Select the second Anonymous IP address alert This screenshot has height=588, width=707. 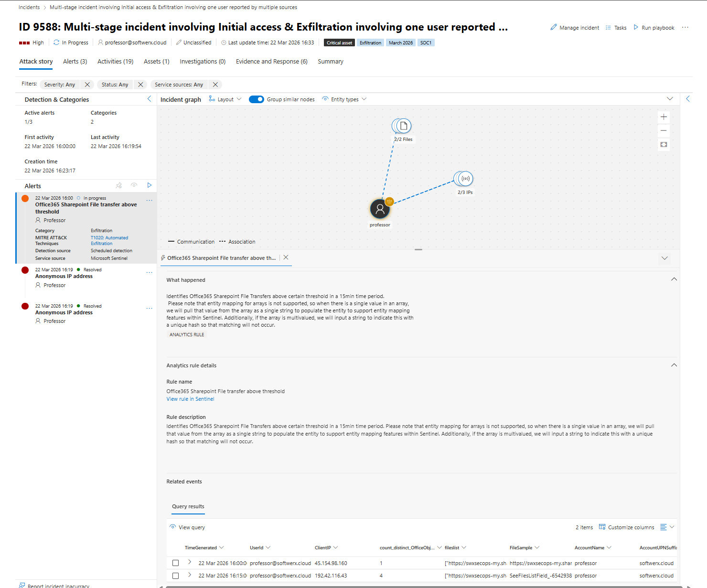point(86,314)
